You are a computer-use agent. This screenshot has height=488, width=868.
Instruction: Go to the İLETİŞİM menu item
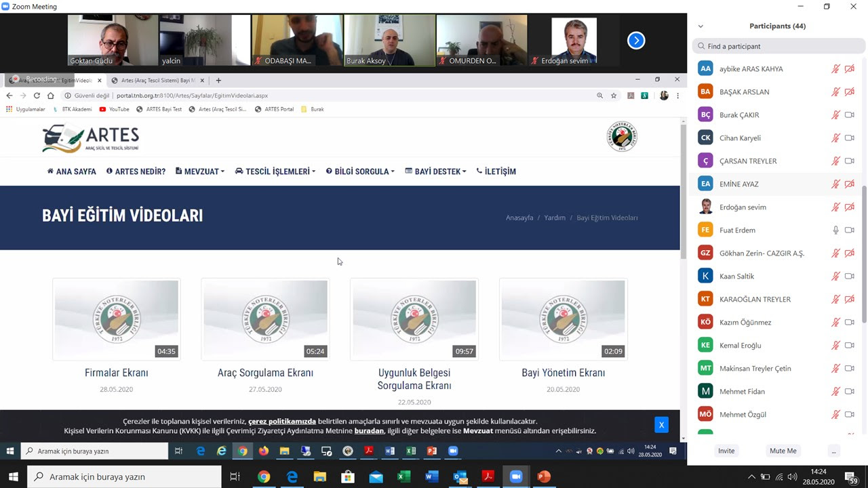tap(496, 171)
